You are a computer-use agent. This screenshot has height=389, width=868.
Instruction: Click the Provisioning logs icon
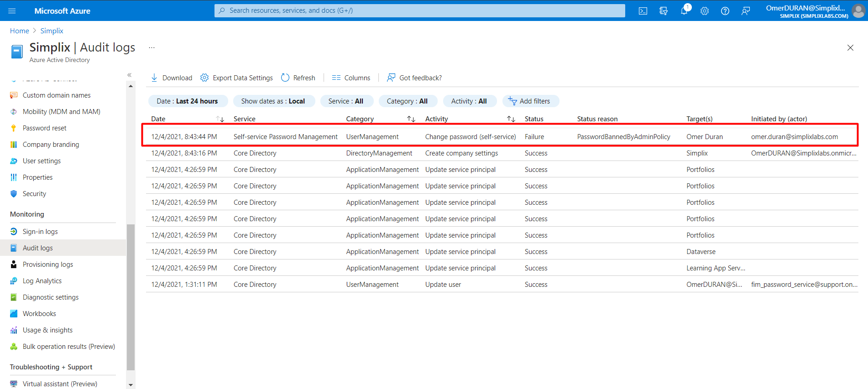coord(14,265)
